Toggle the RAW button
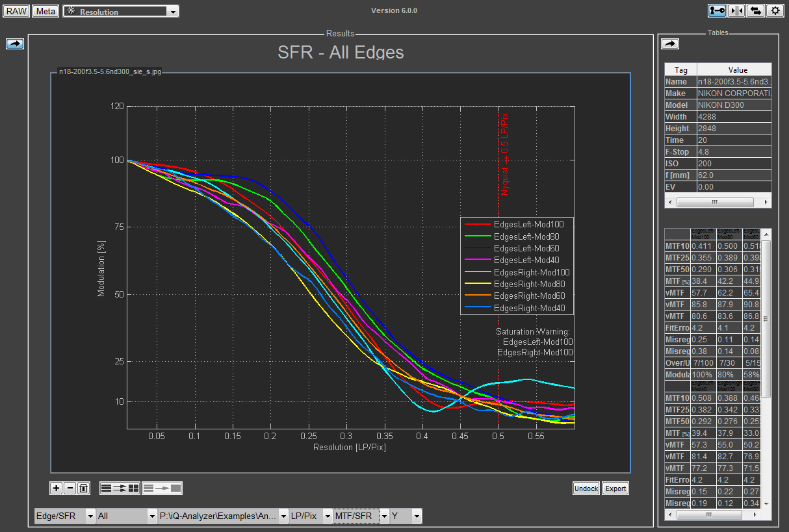Viewport: 789px width, 532px height. coord(16,11)
